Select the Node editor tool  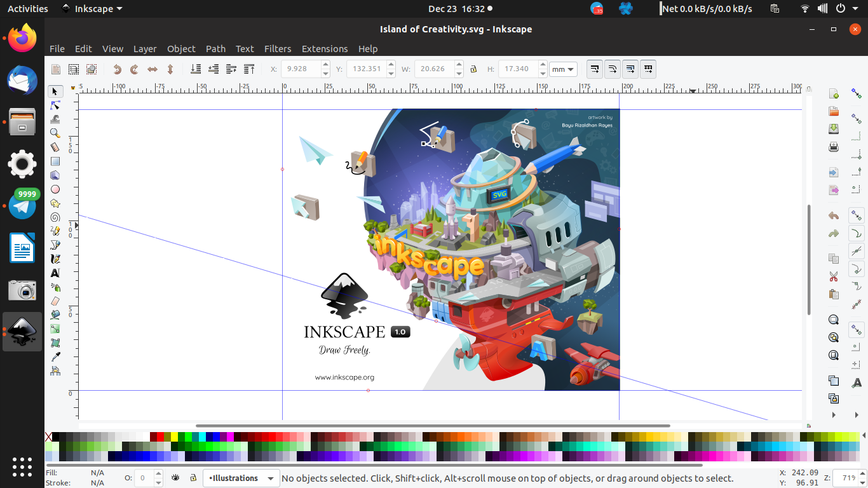pyautogui.click(x=55, y=105)
